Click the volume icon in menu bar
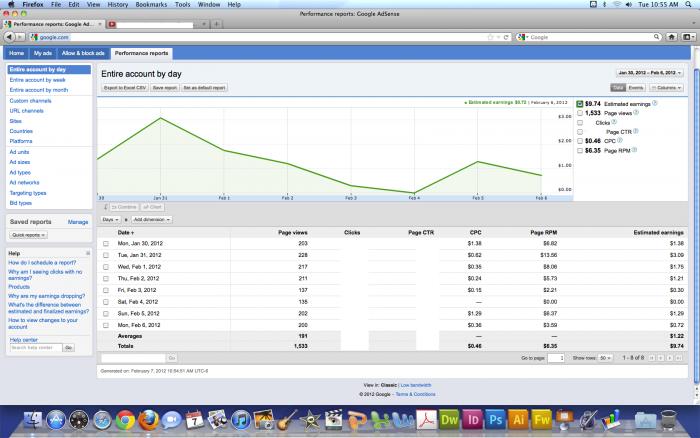The width and height of the screenshot is (700, 438). pyautogui.click(x=629, y=4)
